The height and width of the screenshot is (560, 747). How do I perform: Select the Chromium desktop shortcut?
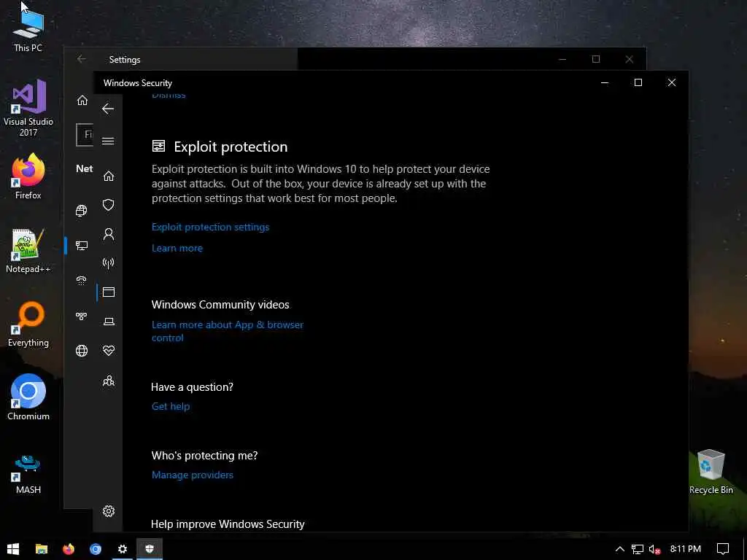28,397
